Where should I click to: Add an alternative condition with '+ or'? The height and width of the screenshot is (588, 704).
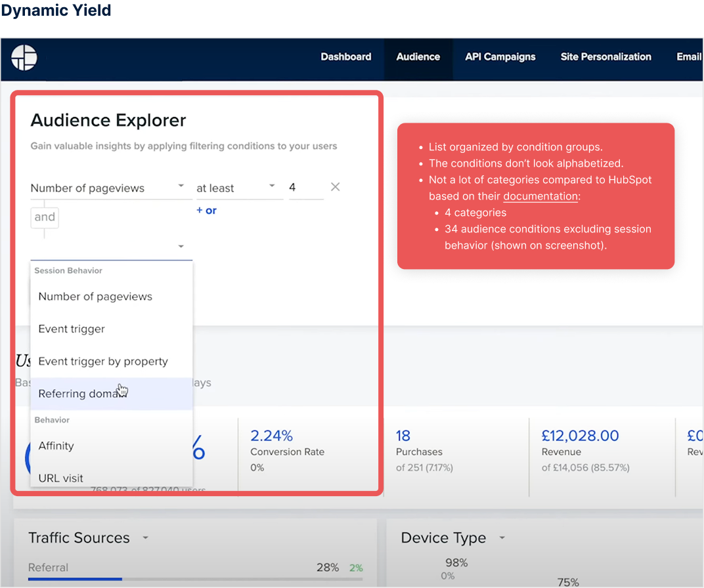206,211
